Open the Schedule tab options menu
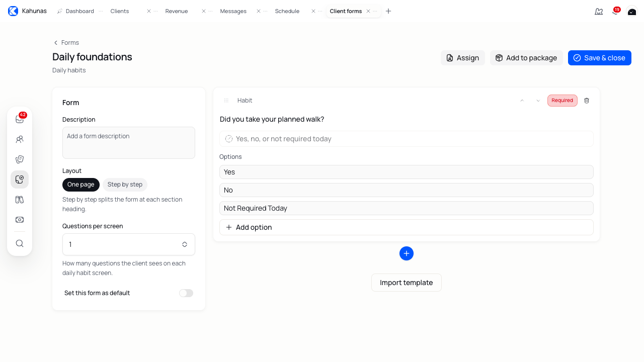 [x=320, y=11]
